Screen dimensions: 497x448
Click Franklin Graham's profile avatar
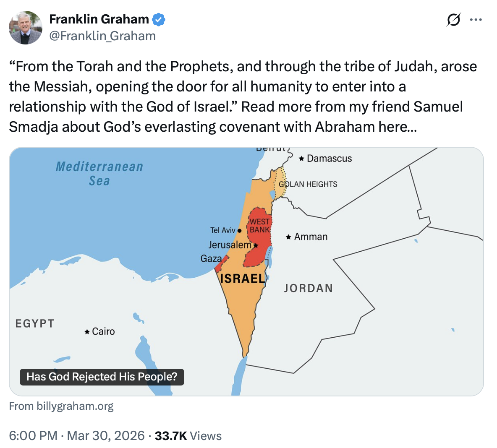pyautogui.click(x=26, y=28)
